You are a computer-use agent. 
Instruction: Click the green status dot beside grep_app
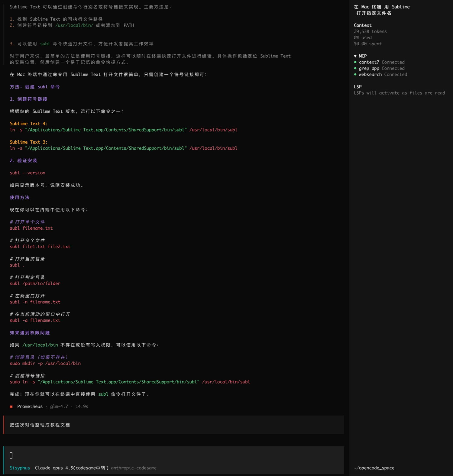[x=355, y=68]
